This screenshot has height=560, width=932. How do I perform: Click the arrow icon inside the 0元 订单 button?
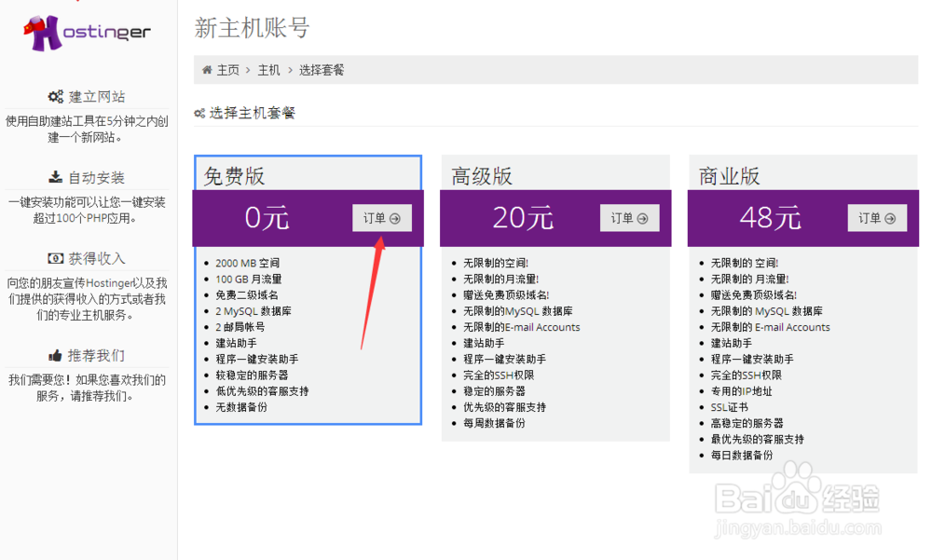click(397, 217)
